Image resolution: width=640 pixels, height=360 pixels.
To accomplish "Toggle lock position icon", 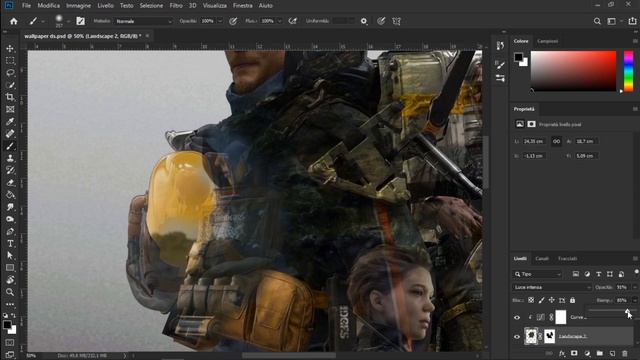I will coord(551,300).
